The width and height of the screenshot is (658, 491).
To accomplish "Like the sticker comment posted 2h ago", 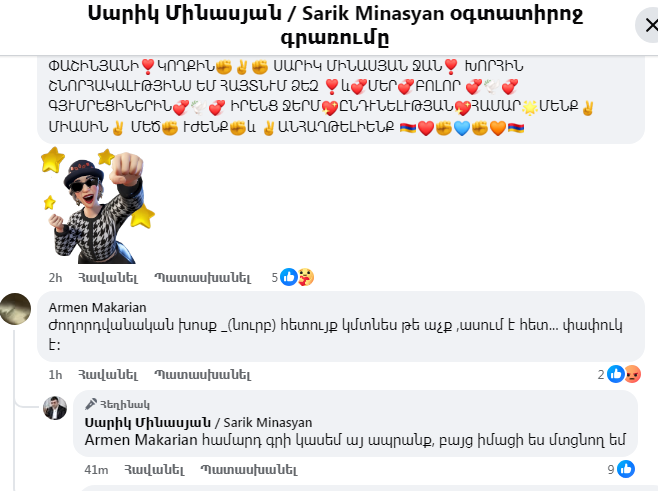I will click(108, 278).
